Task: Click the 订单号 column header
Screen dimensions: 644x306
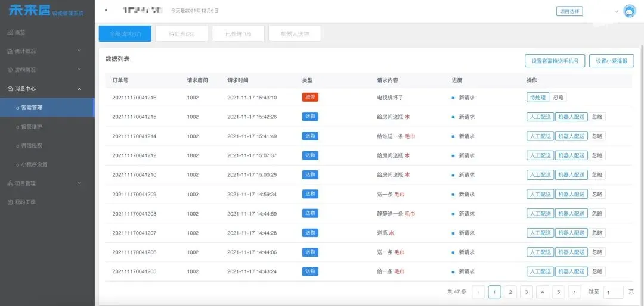Action: coord(120,80)
